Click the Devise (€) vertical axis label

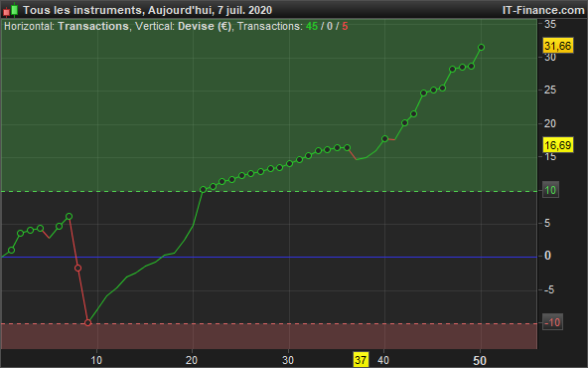coord(205,26)
